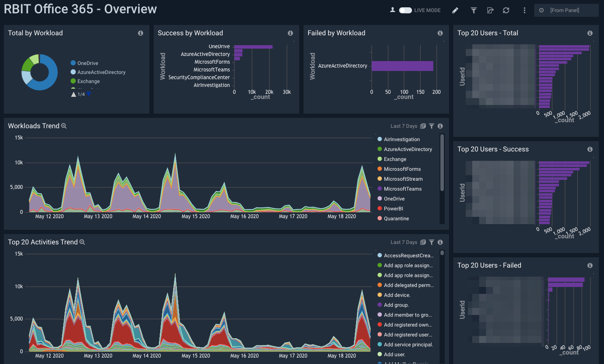Image resolution: width=604 pixels, height=364 pixels.
Task: Refresh the dashboard with the refresh icon
Action: point(506,10)
